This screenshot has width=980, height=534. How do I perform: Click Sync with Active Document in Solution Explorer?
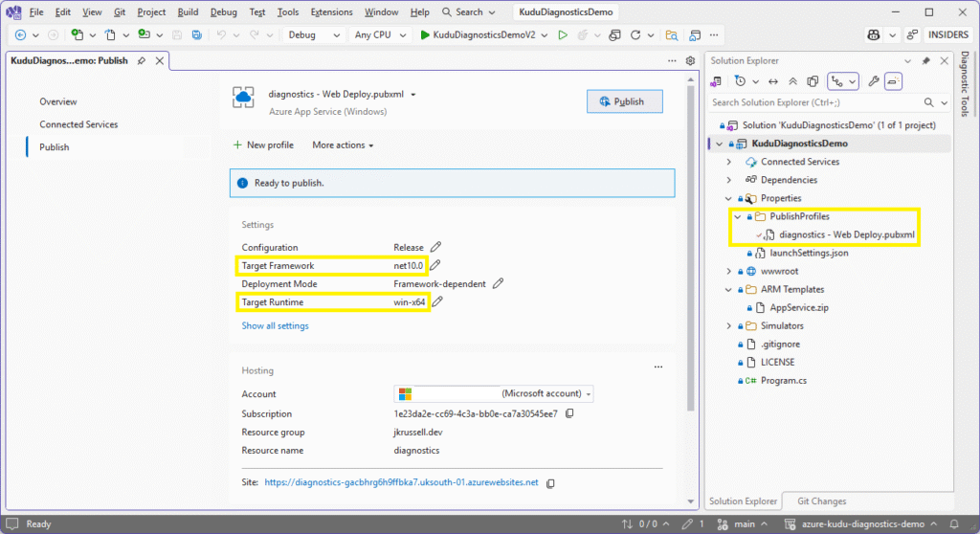click(x=773, y=81)
